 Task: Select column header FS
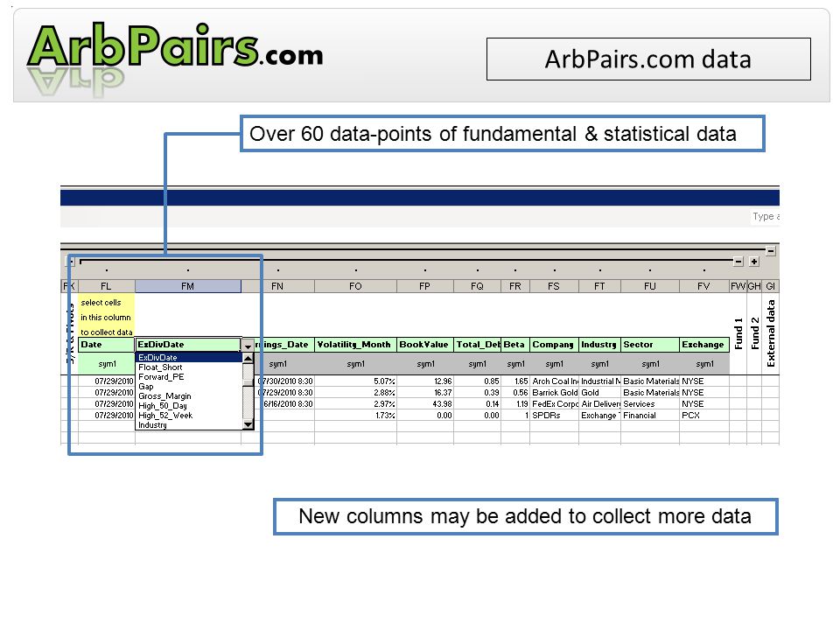pos(553,286)
